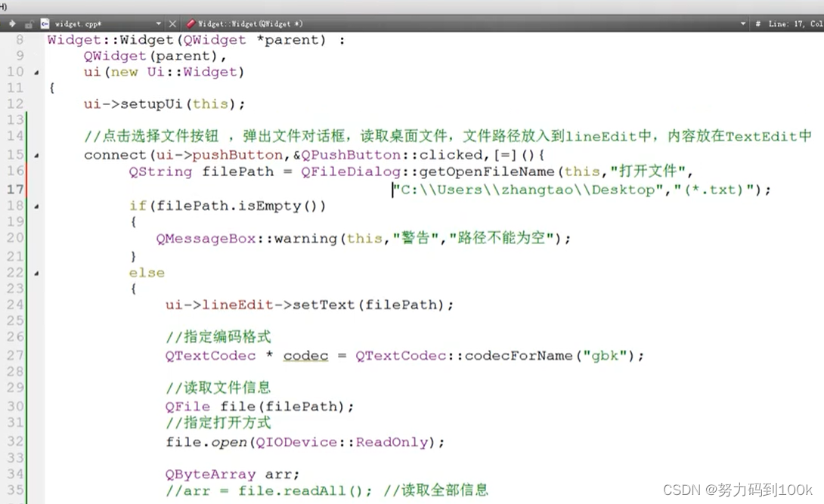The height and width of the screenshot is (504, 824).
Task: Click the forward navigation arrow icon
Action: [13, 23]
